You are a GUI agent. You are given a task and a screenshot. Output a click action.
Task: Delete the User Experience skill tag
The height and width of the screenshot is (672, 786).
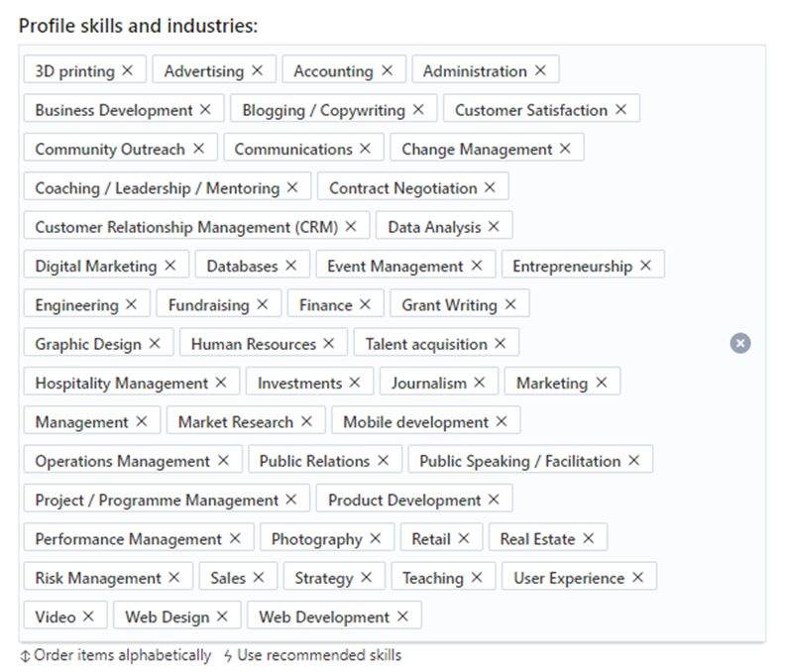pyautogui.click(x=637, y=577)
